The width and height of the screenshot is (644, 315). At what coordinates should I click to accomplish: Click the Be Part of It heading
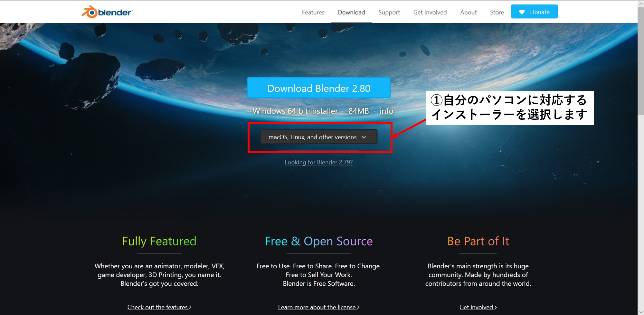pyautogui.click(x=478, y=241)
